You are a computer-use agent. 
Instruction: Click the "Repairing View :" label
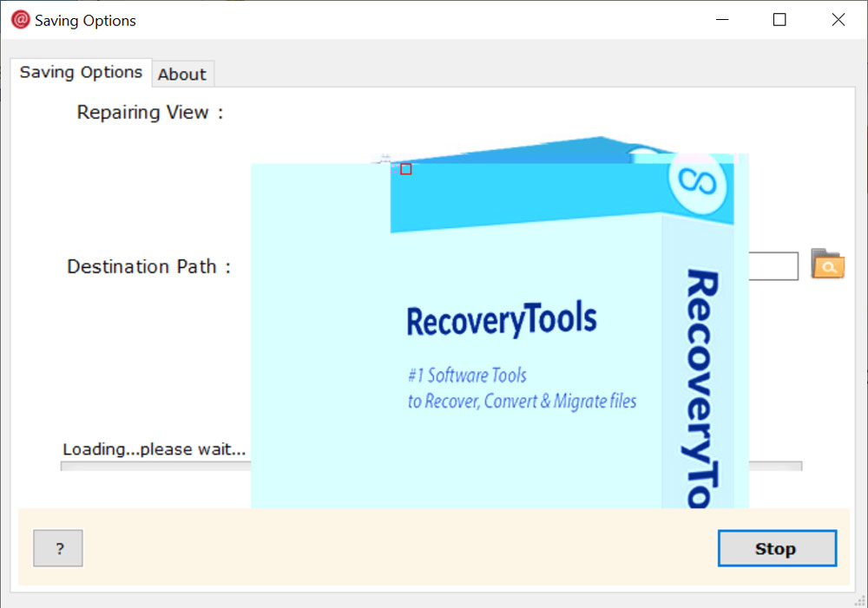tap(150, 112)
